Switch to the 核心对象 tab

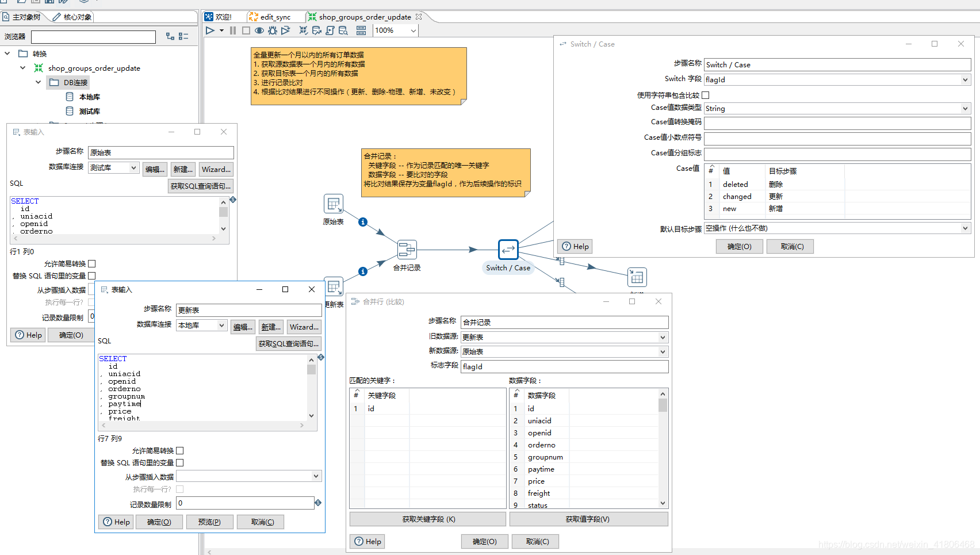click(72, 17)
